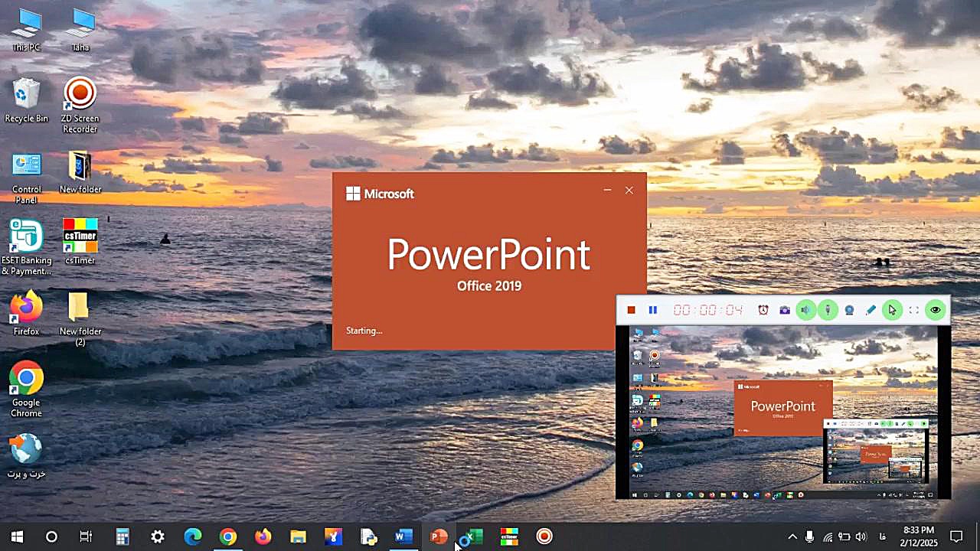Toggle the preview eye icon

[935, 310]
